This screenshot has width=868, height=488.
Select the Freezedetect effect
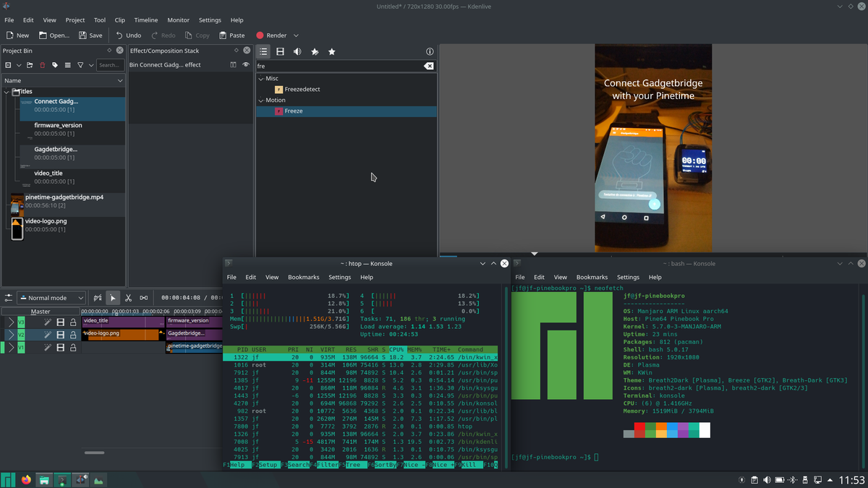click(x=302, y=89)
